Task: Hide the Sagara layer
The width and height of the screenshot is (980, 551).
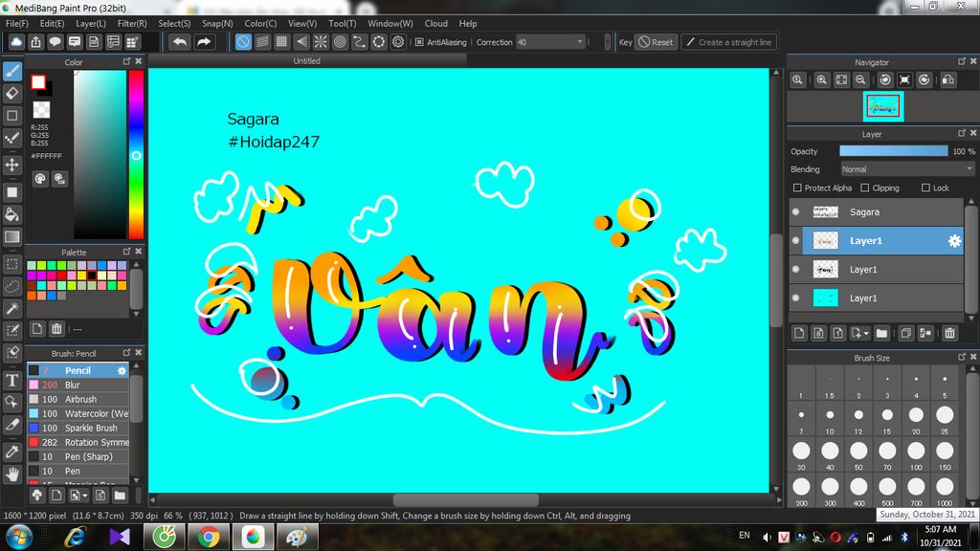Action: [795, 211]
